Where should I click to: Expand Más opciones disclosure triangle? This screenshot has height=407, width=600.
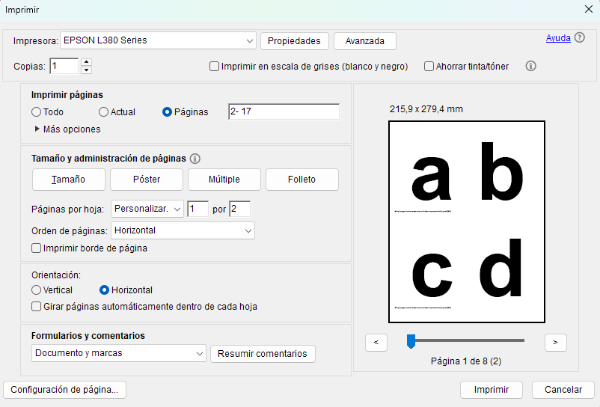(37, 129)
